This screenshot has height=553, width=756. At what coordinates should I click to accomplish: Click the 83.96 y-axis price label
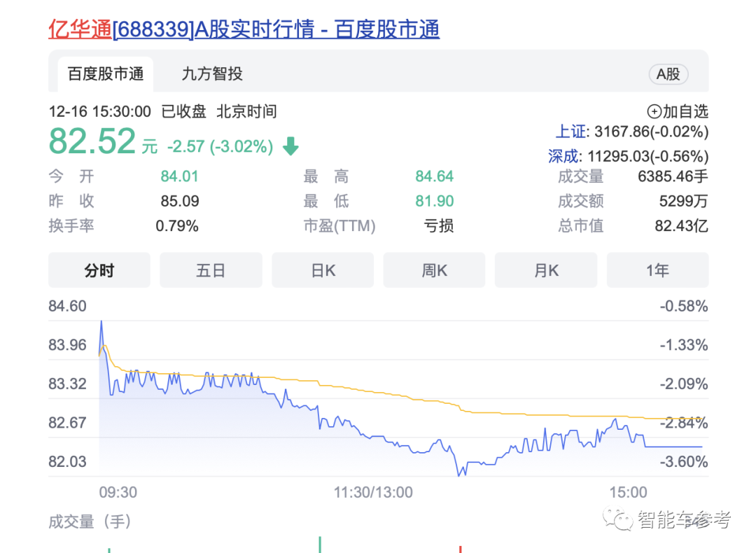[x=67, y=345]
